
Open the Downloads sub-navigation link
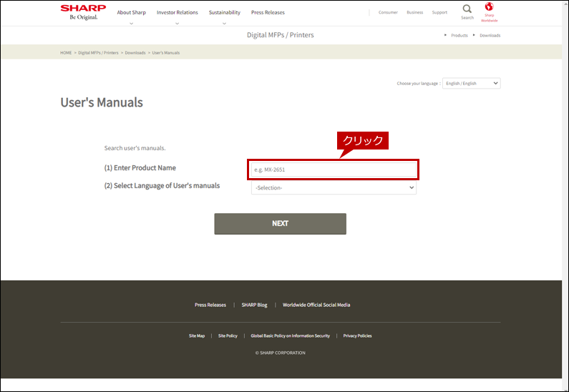(490, 36)
